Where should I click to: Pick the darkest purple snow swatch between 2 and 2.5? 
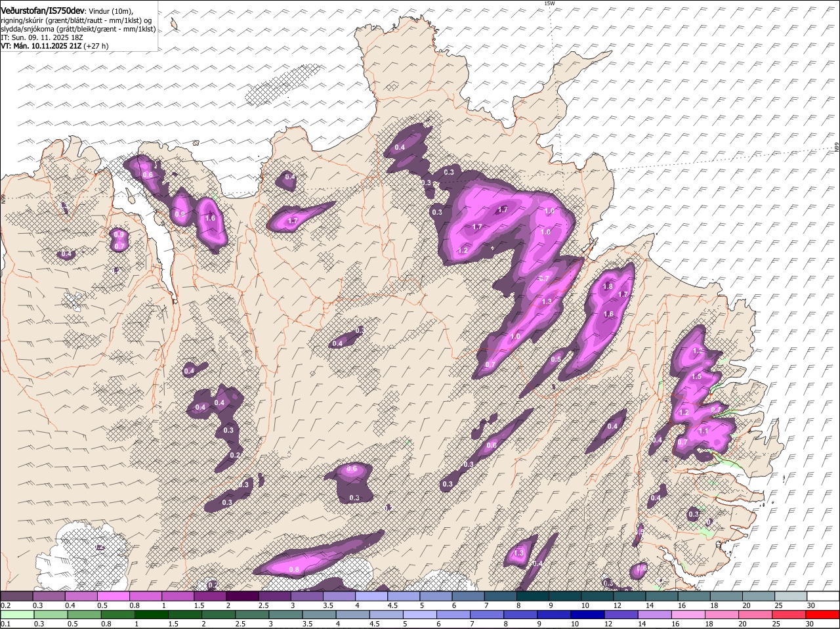[242, 596]
